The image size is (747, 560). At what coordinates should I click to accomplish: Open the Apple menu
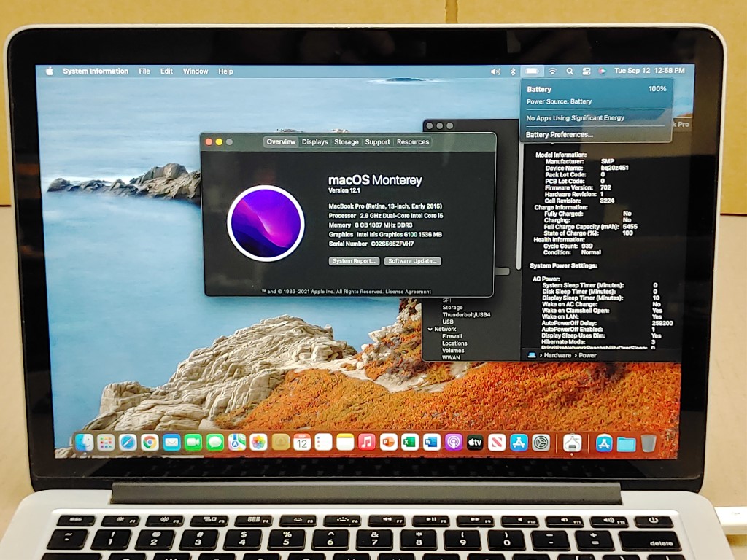(50, 71)
